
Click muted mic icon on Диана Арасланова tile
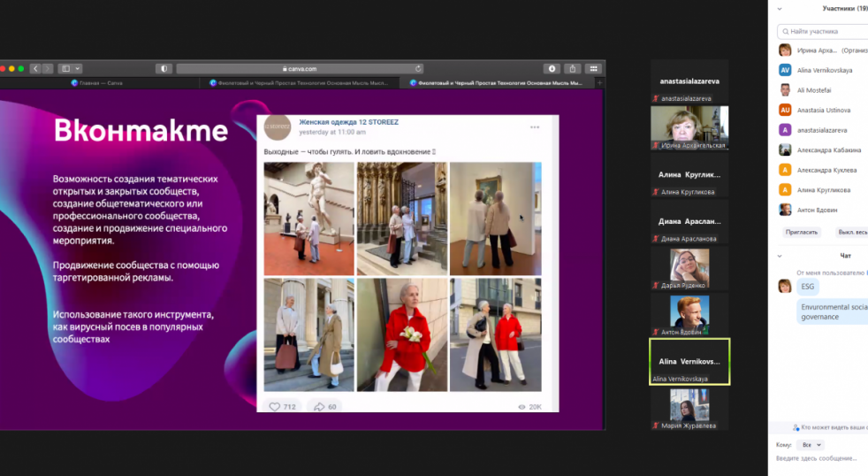tap(656, 239)
